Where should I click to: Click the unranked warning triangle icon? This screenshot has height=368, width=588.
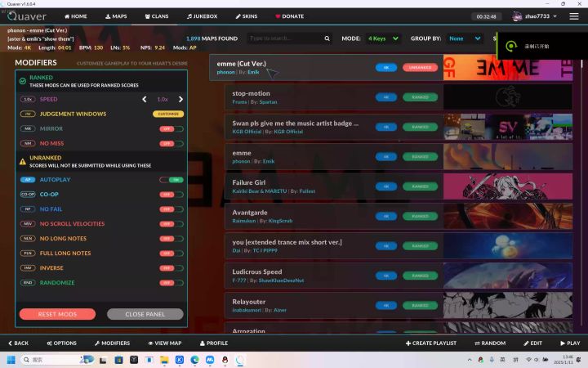pyautogui.click(x=23, y=161)
